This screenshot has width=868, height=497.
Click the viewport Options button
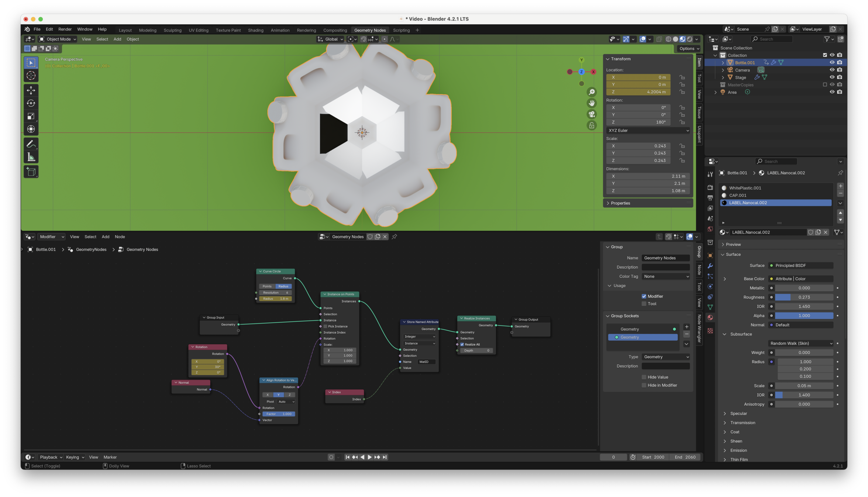pyautogui.click(x=689, y=49)
